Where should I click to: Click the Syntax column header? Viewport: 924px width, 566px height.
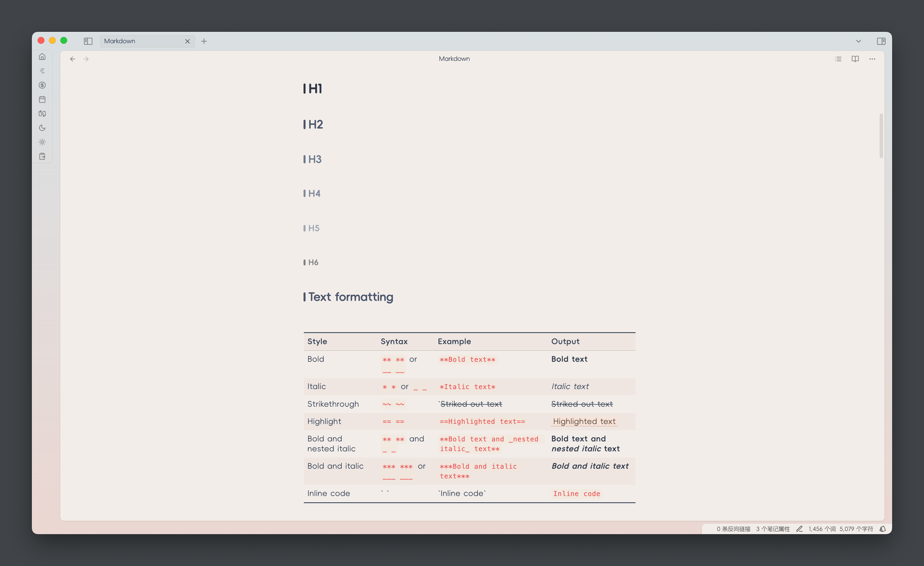pos(394,342)
